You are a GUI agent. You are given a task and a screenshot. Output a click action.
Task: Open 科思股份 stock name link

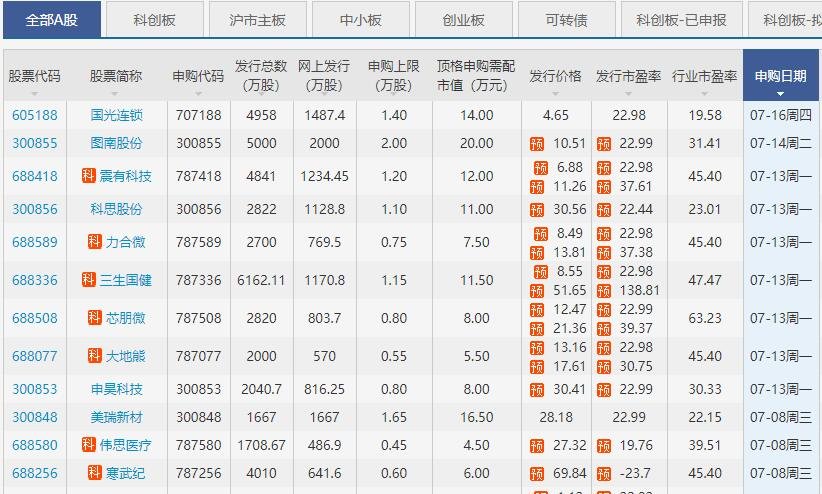click(116, 209)
